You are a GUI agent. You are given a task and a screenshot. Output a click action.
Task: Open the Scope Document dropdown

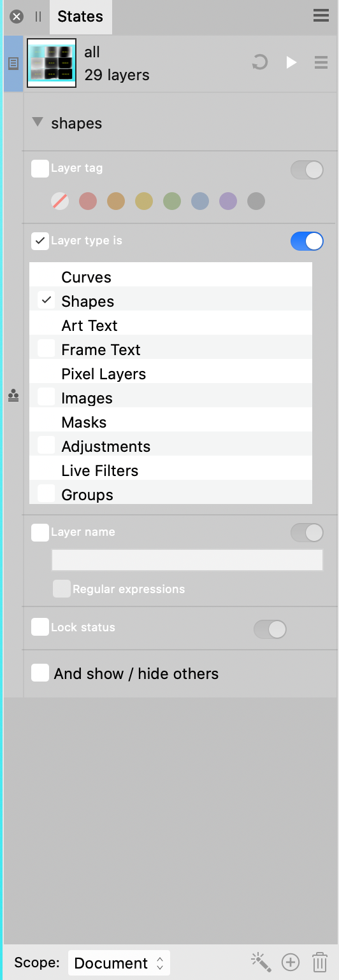pyautogui.click(x=119, y=963)
